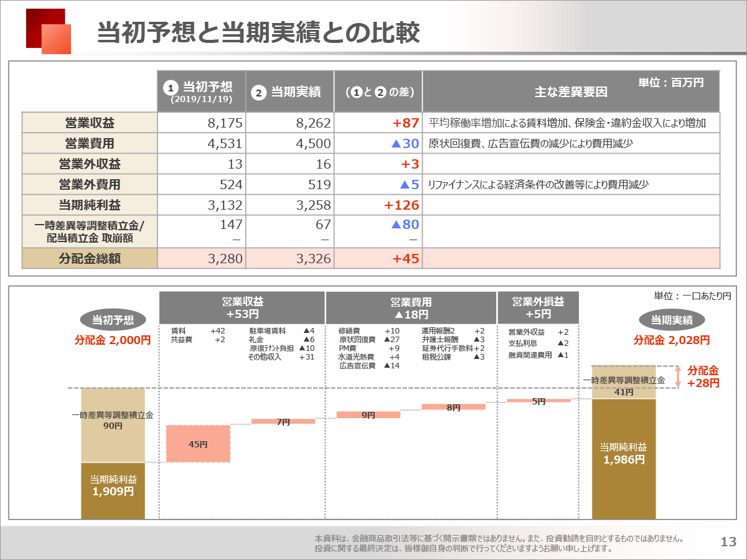Click the 営業収益 +53円 chart header
The width and height of the screenshot is (747, 560).
point(242,307)
